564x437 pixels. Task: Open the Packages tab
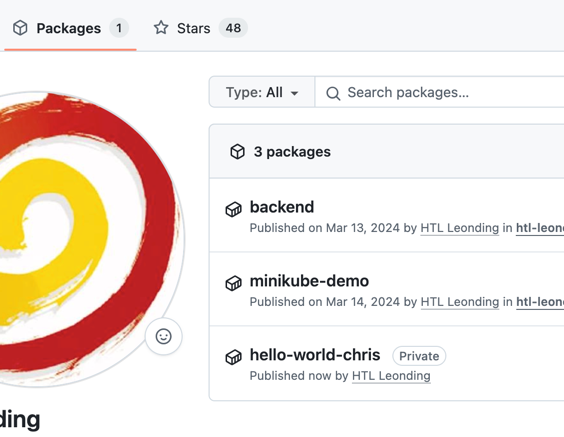[70, 28]
